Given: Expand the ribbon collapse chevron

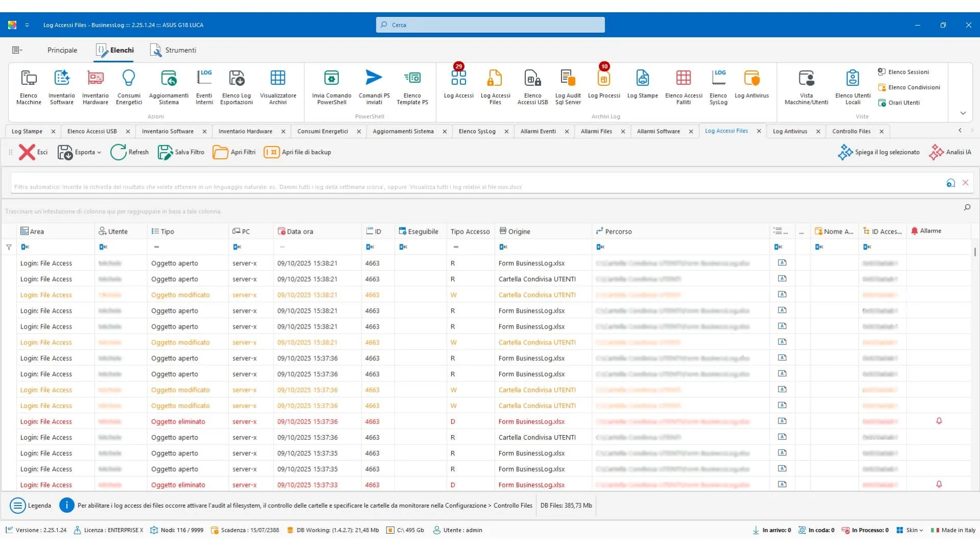Looking at the screenshot, I should [963, 113].
